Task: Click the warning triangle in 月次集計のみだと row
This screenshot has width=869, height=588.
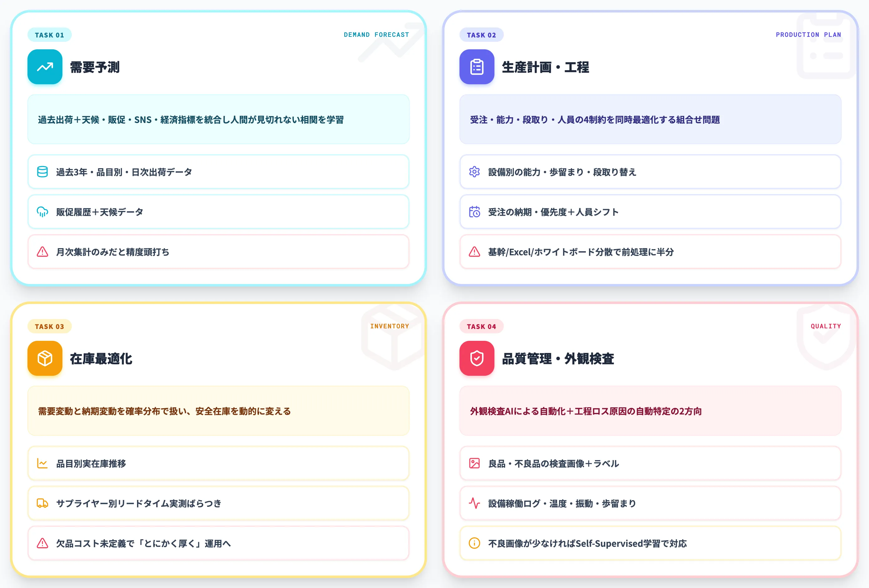Action: 42,252
